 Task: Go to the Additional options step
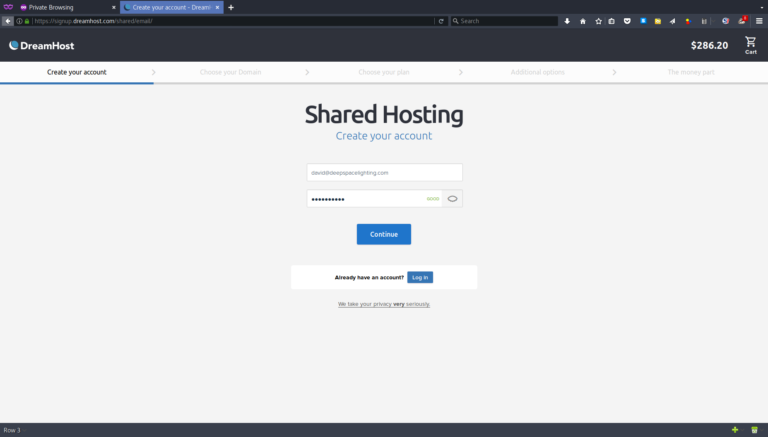tap(537, 72)
